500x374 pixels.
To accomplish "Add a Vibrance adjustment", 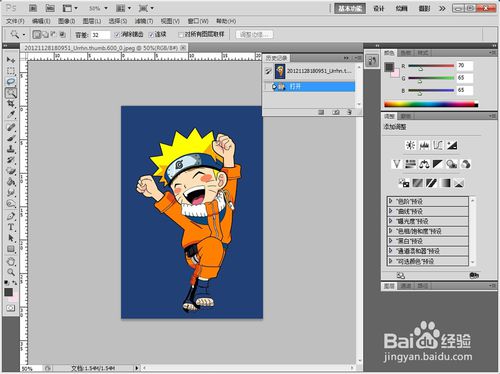I will (x=396, y=164).
